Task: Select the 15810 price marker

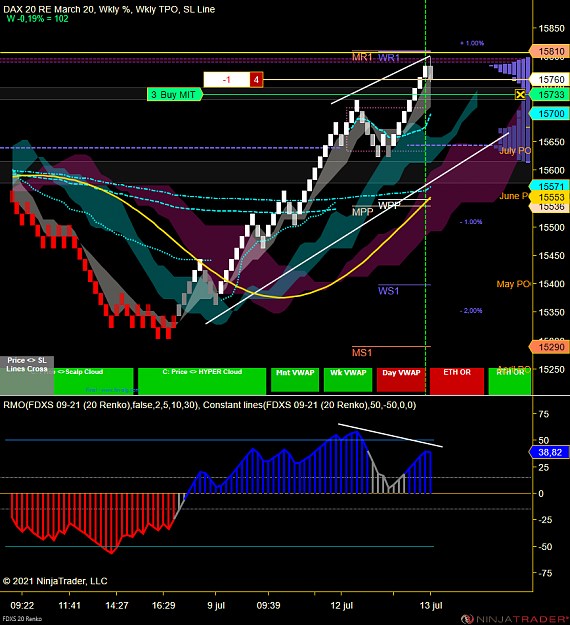Action: [x=549, y=51]
